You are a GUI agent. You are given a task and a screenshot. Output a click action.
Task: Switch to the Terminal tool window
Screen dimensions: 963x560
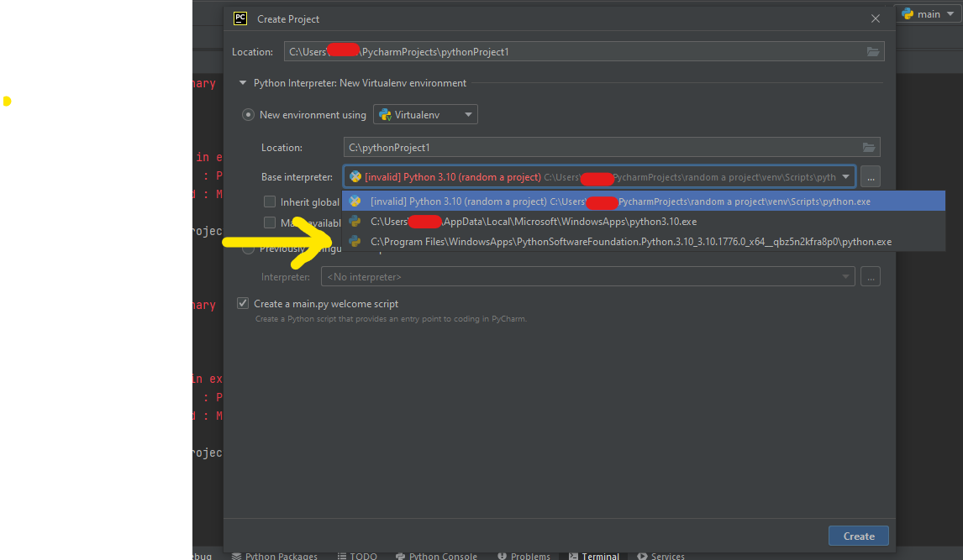pos(594,556)
